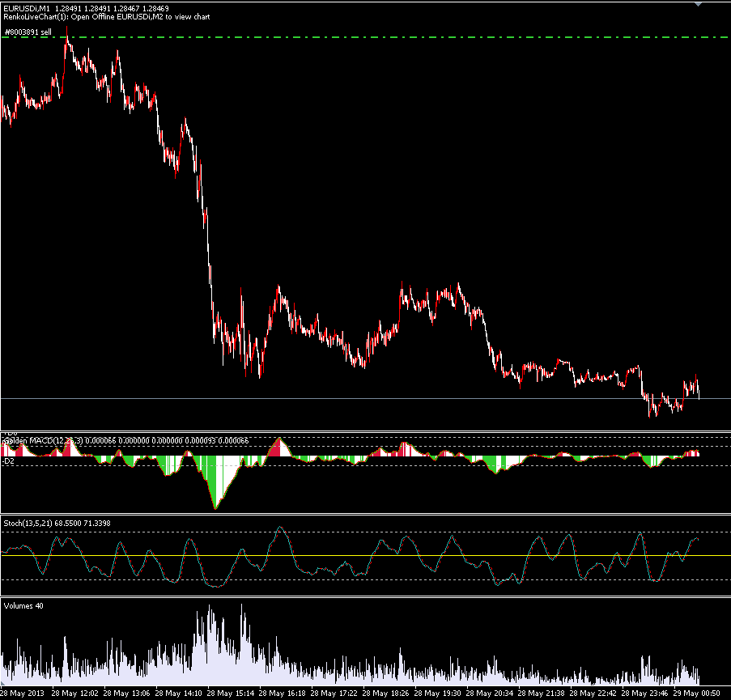Click the chart shift triangle marker at top
731x700 pixels.
(x=698, y=4)
